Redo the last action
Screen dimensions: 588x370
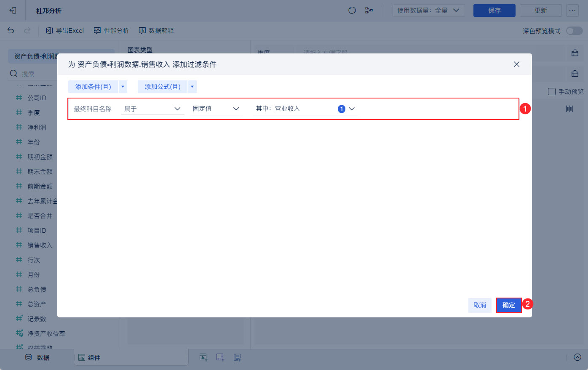(27, 30)
